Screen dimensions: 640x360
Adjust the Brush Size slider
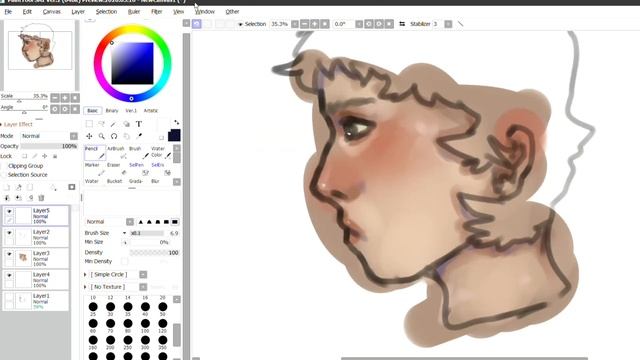pyautogui.click(x=147, y=233)
